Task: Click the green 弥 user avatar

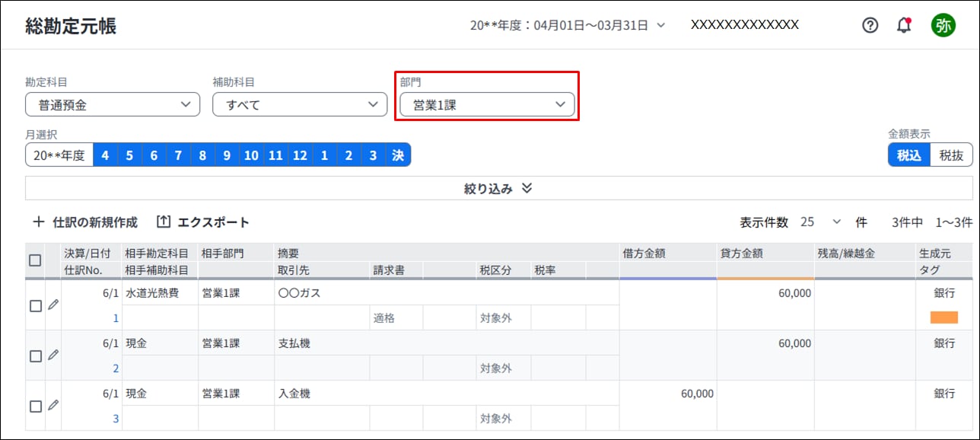Action: [x=943, y=25]
